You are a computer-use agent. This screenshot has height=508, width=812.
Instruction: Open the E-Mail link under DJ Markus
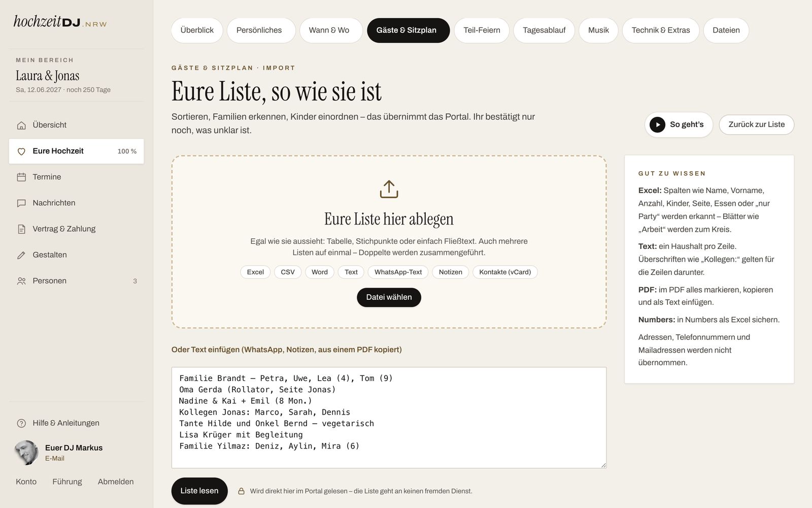(55, 458)
